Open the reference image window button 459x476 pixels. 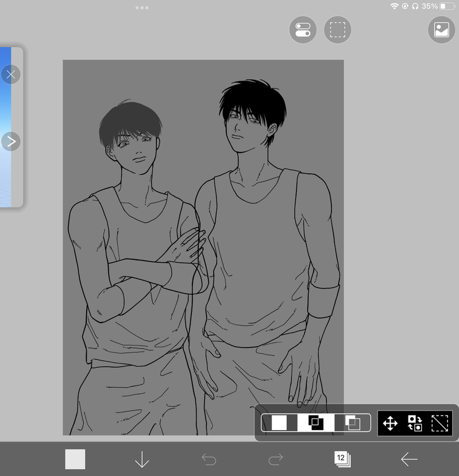441,30
